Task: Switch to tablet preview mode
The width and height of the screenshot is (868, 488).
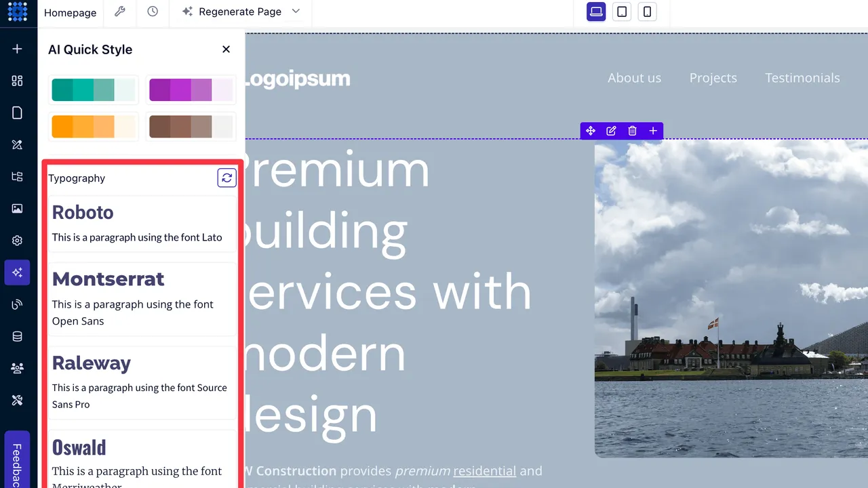Action: coord(622,12)
